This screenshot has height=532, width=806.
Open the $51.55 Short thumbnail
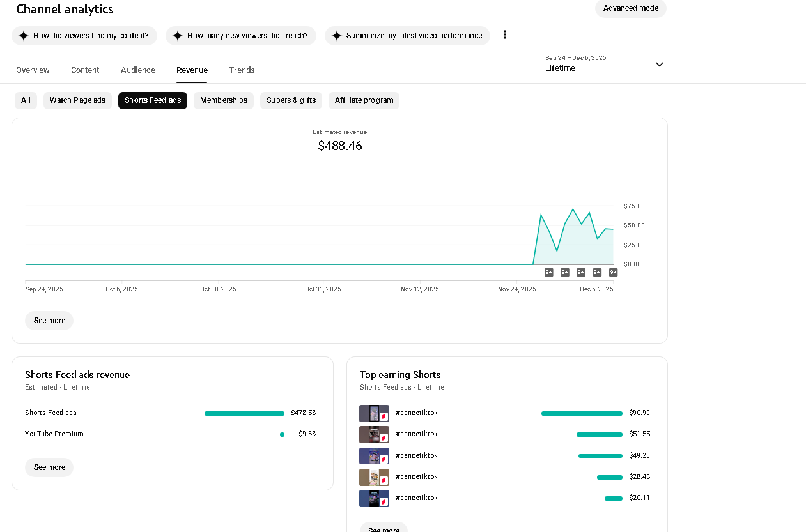click(374, 434)
